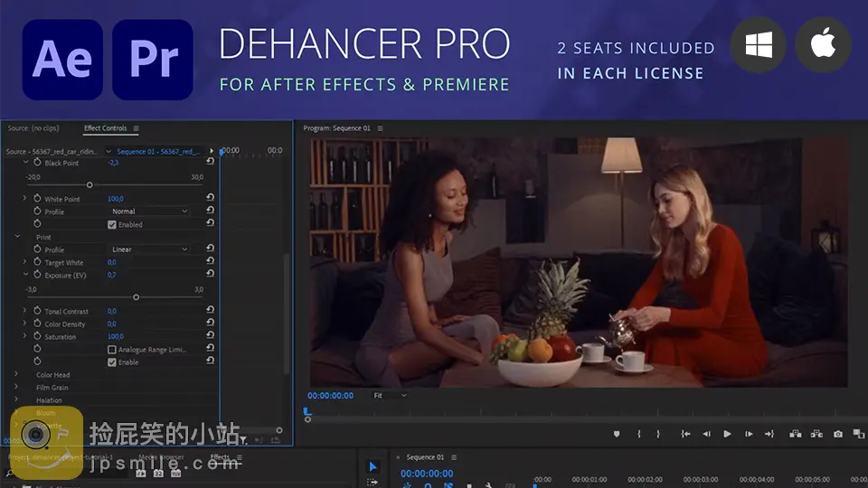Image resolution: width=868 pixels, height=488 pixels.
Task: Toggle animation stopwatch for Black Point
Action: [x=37, y=162]
